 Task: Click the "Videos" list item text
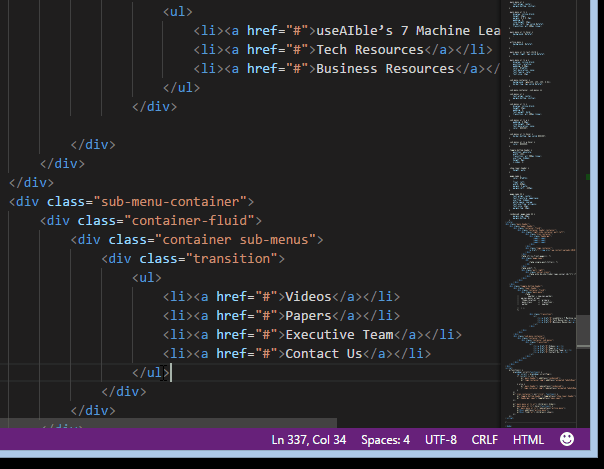click(x=309, y=297)
